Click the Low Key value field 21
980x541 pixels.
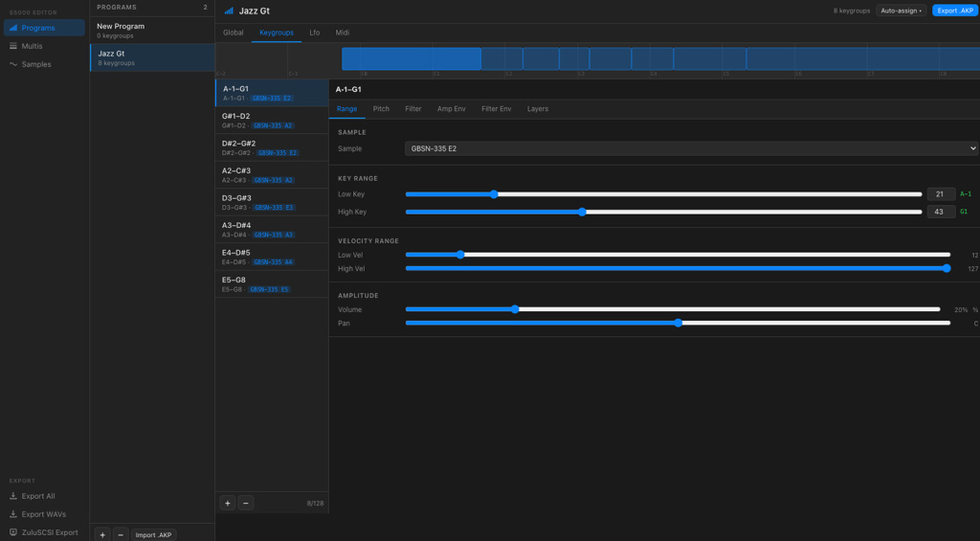tap(942, 193)
